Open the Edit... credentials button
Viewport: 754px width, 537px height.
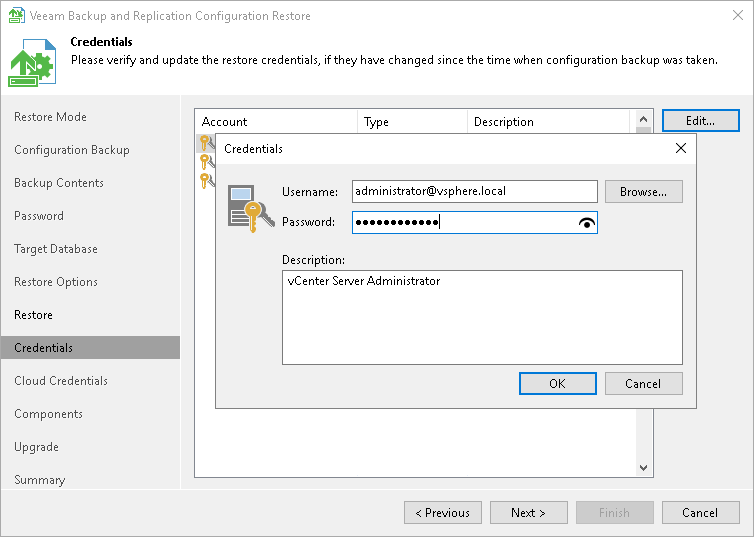[700, 121]
